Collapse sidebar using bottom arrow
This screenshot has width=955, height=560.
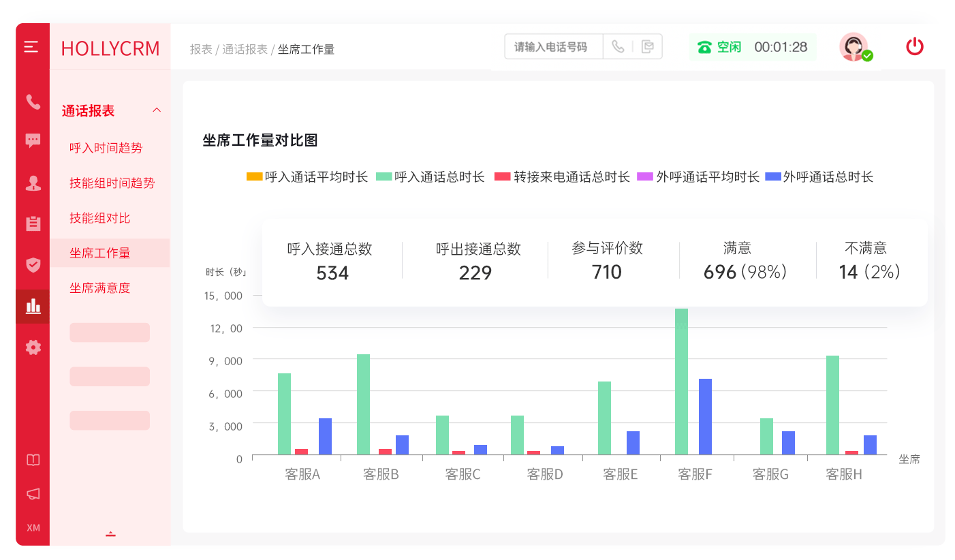(x=110, y=534)
